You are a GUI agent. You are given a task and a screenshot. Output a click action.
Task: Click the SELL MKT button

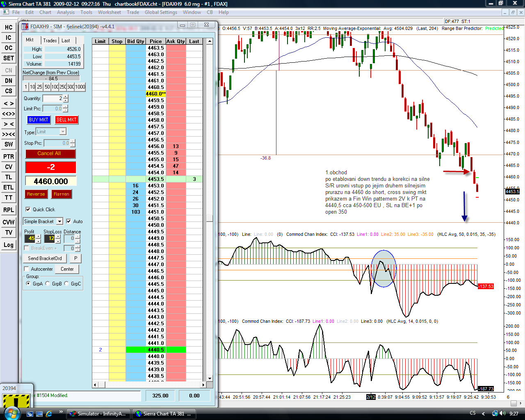pos(66,120)
